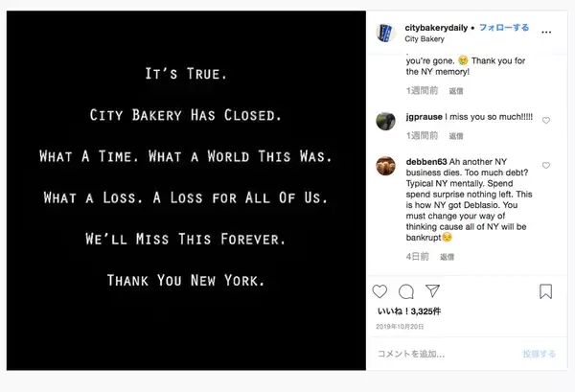Open debben63's profile picture

point(385,165)
